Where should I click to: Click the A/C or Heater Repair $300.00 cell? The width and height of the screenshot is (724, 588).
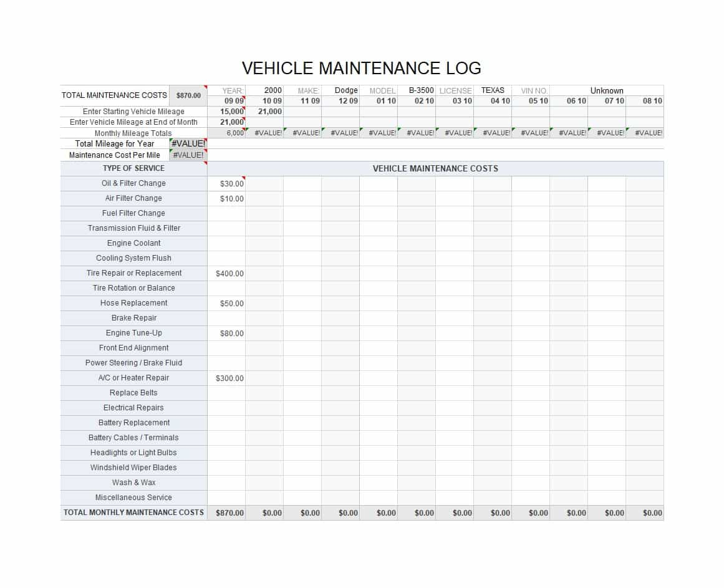230,378
